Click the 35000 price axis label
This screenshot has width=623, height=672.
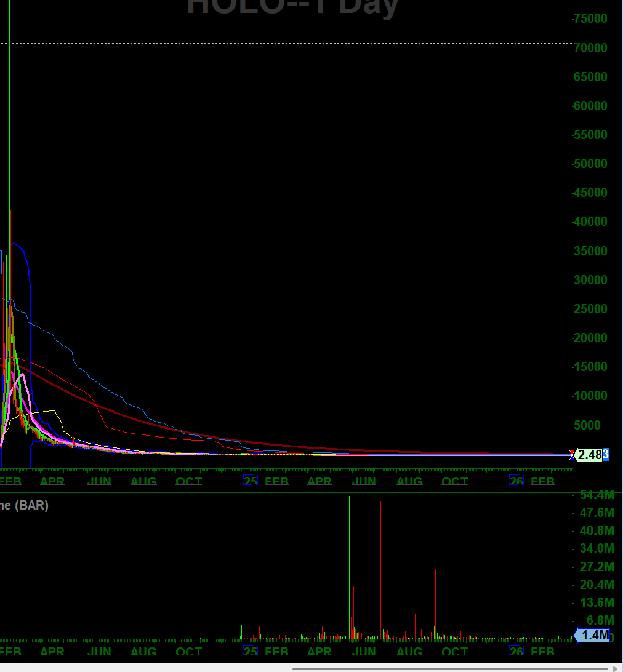tap(590, 250)
